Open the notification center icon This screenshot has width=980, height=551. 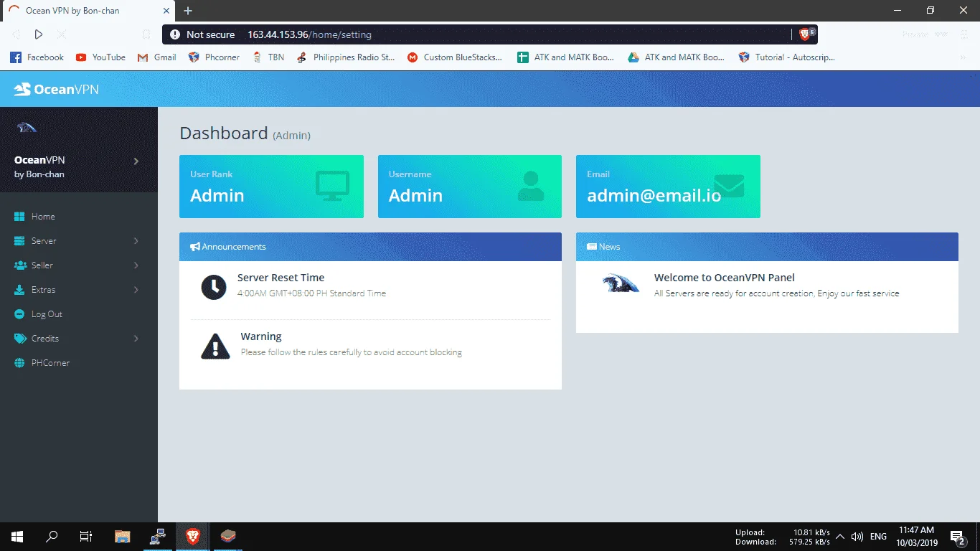pyautogui.click(x=957, y=537)
